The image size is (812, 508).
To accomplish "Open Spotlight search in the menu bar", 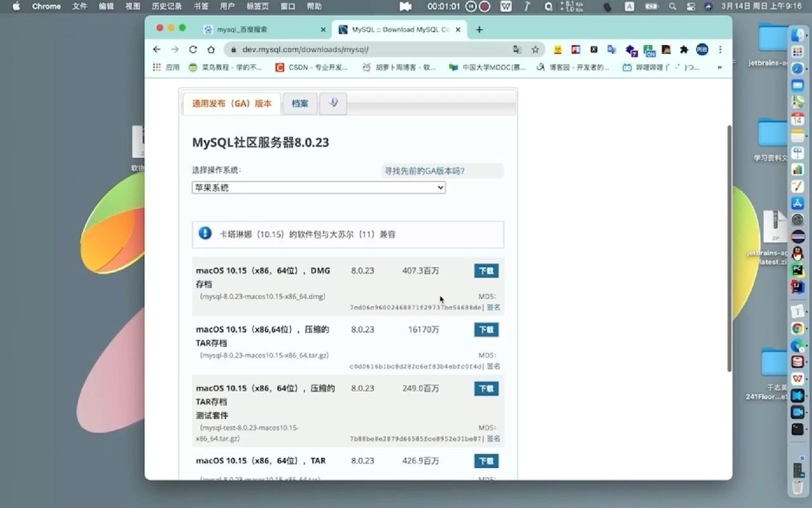I will (x=672, y=6).
